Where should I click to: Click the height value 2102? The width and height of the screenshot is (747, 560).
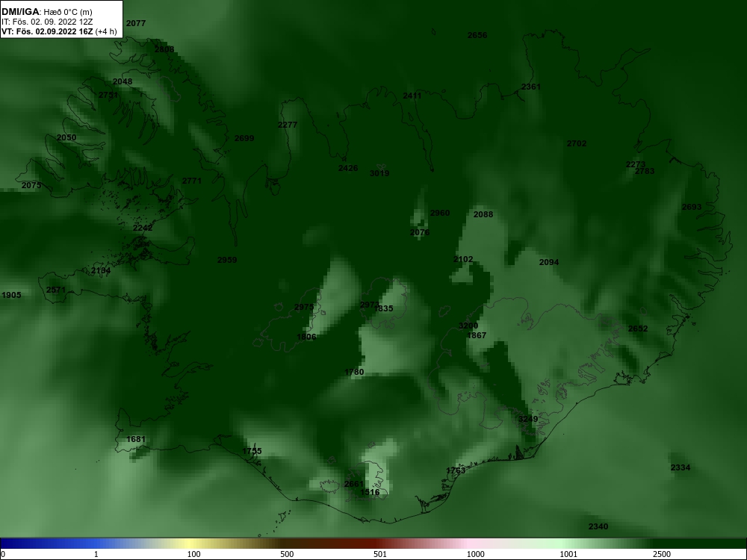(463, 260)
